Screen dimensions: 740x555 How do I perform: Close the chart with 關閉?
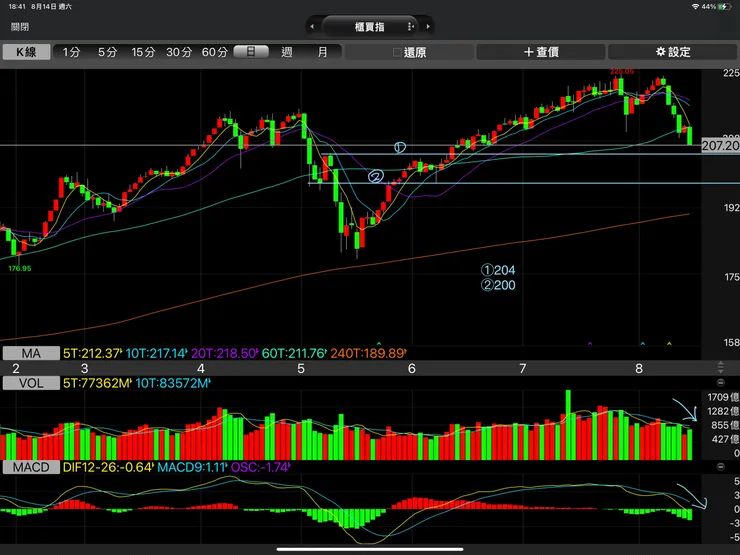pyautogui.click(x=20, y=27)
